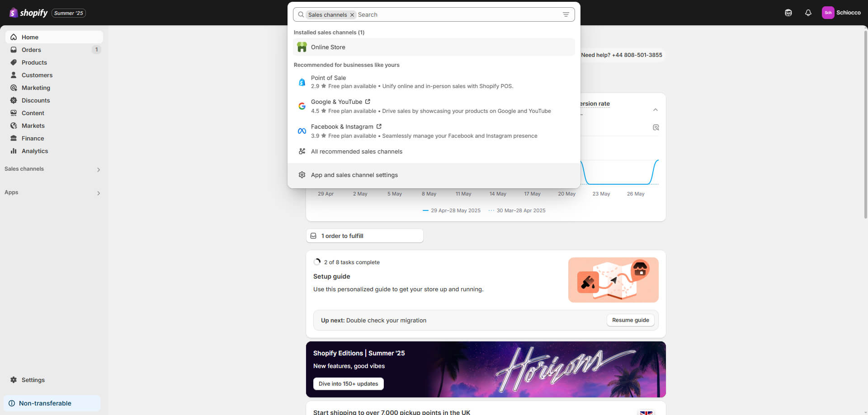Choose Google & YouTube sales channel
The width and height of the screenshot is (868, 415).
point(336,102)
